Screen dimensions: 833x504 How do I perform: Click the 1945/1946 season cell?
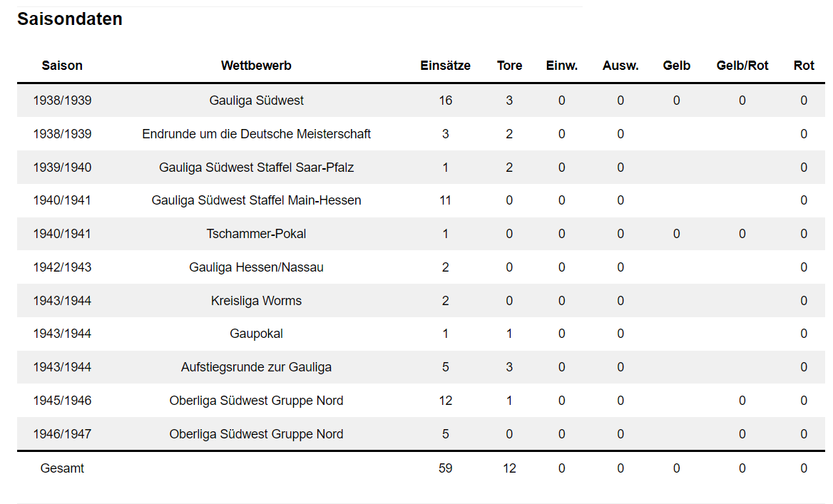pos(62,401)
